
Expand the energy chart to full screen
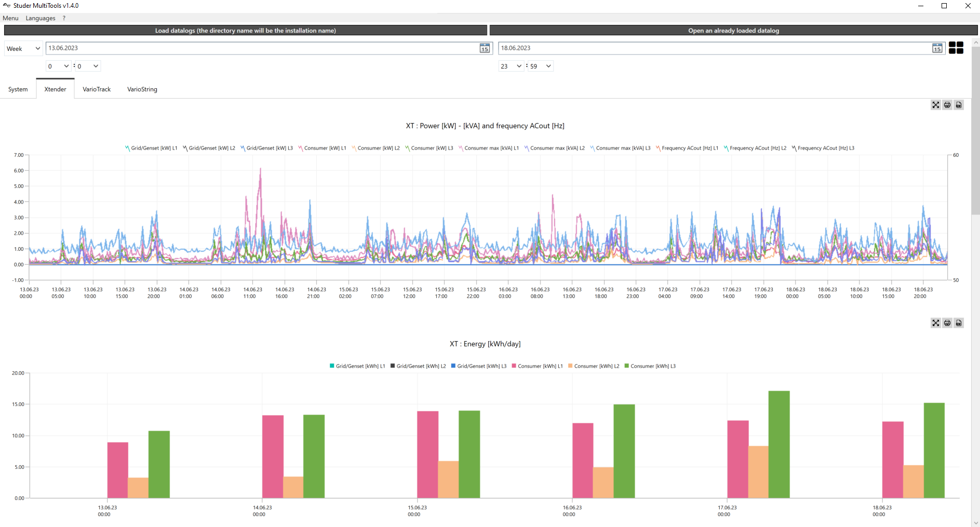(x=935, y=323)
